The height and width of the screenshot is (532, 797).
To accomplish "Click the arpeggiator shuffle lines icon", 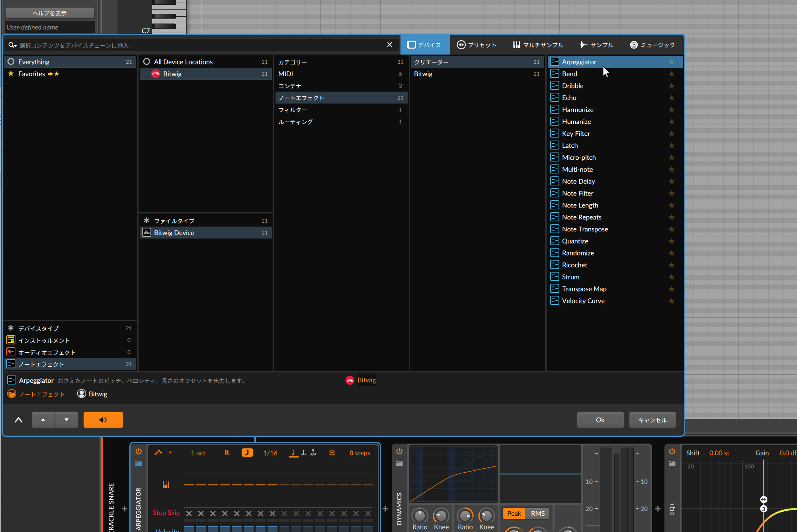I will tap(332, 452).
